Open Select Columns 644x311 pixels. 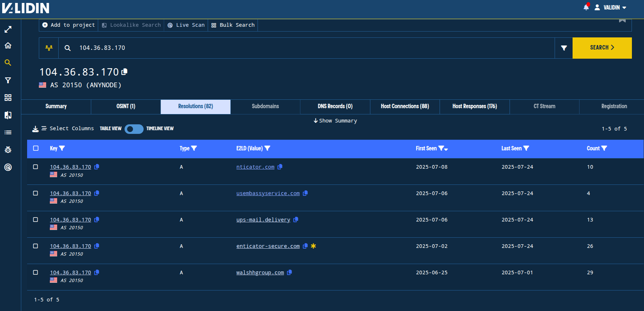[x=68, y=128]
